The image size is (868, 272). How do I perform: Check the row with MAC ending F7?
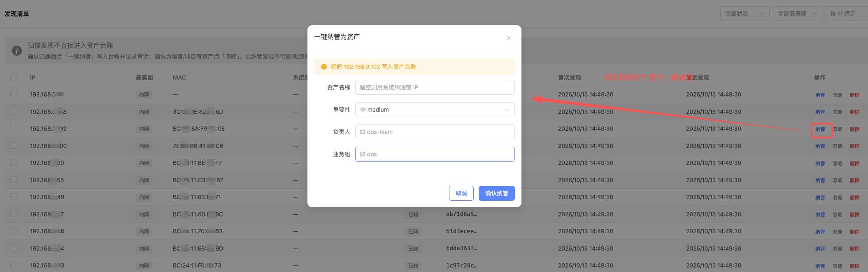(14, 162)
